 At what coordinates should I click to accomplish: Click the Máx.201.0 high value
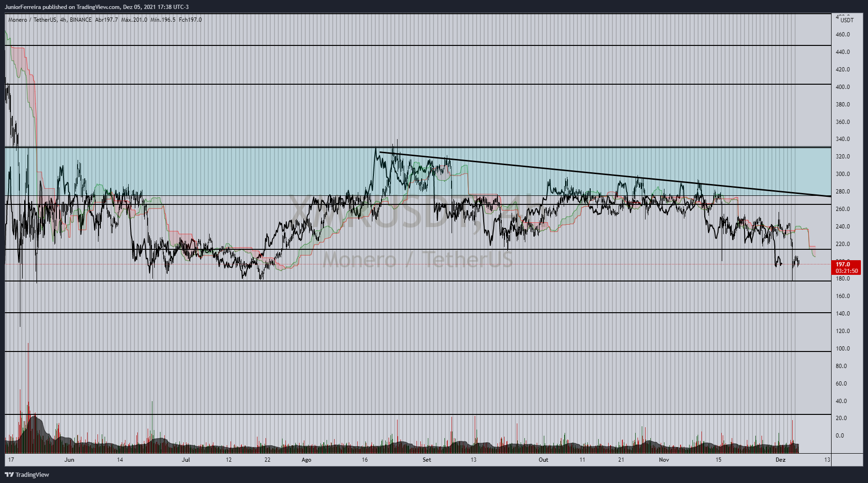134,20
